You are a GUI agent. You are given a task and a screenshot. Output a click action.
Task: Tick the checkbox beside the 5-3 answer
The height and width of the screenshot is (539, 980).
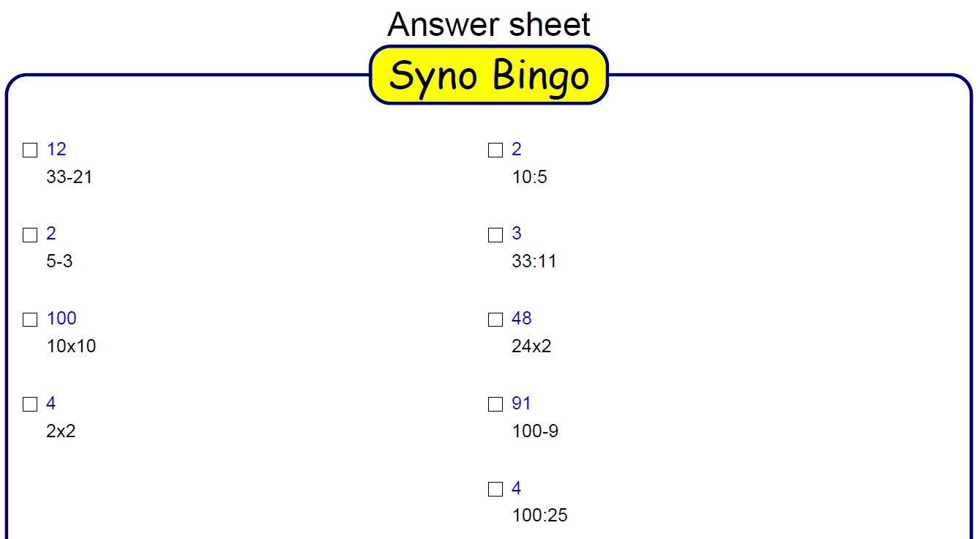click(x=30, y=235)
